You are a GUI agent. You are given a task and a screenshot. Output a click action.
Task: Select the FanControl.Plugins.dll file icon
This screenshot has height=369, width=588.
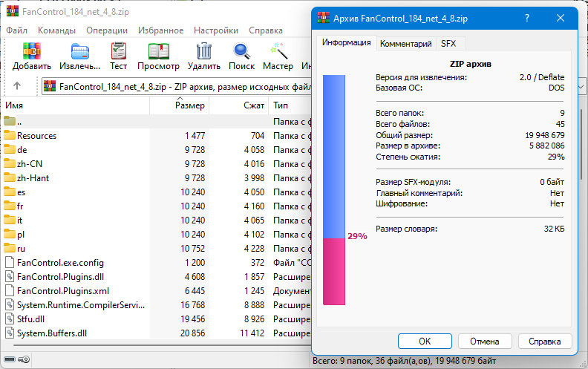pyautogui.click(x=10, y=277)
